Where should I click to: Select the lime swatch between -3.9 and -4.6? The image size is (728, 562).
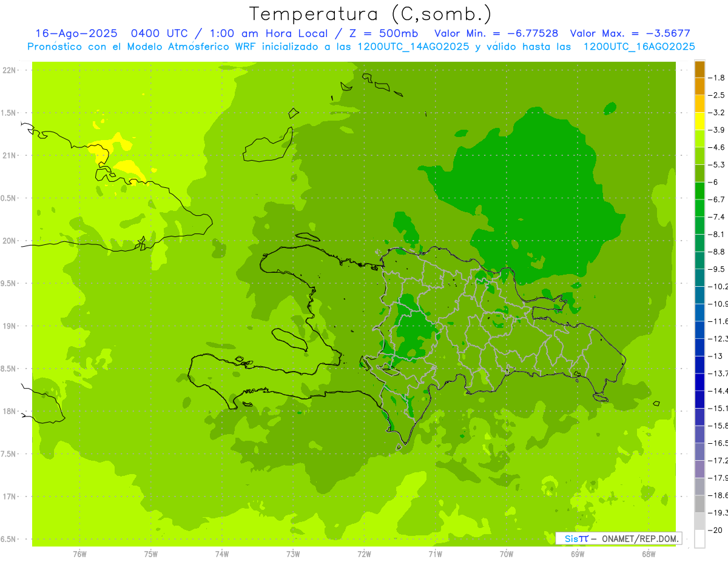[x=699, y=138]
